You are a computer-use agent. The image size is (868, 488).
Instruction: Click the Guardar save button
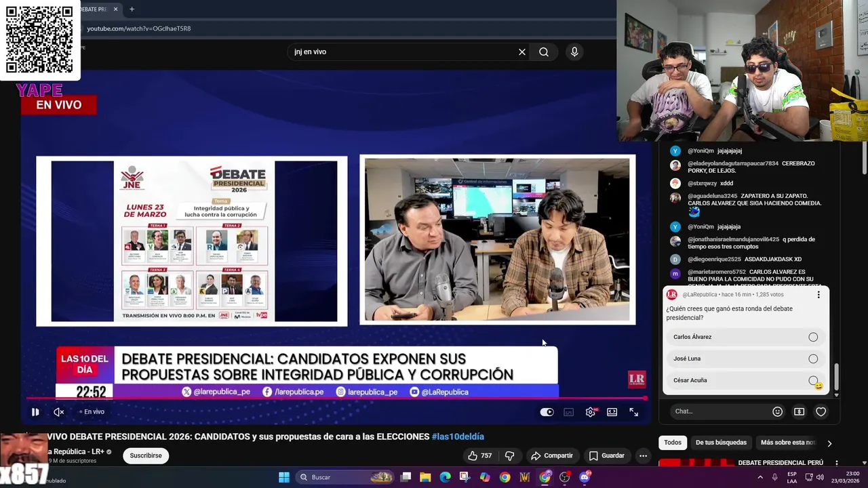click(607, 455)
